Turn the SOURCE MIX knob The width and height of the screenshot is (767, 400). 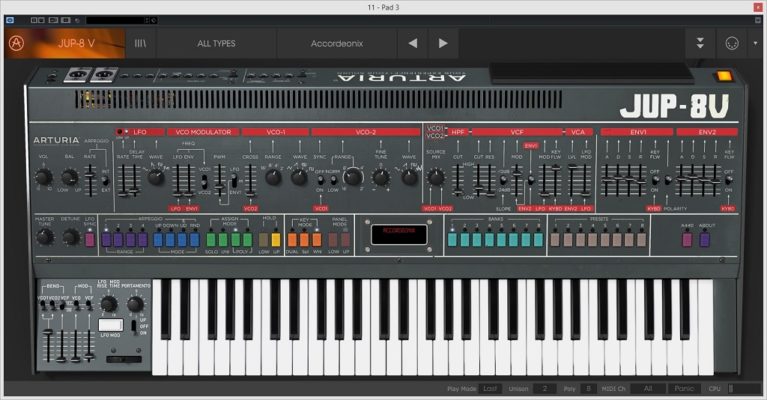[436, 177]
